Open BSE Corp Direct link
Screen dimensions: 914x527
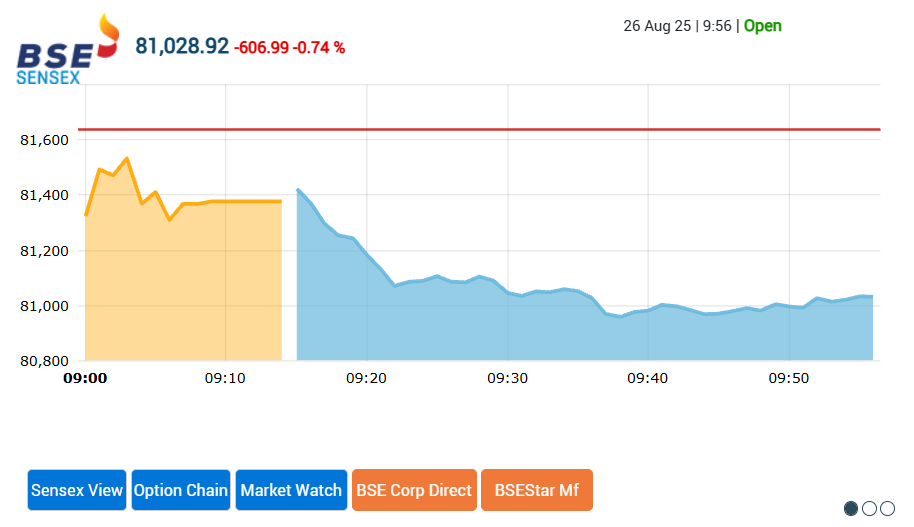(414, 490)
